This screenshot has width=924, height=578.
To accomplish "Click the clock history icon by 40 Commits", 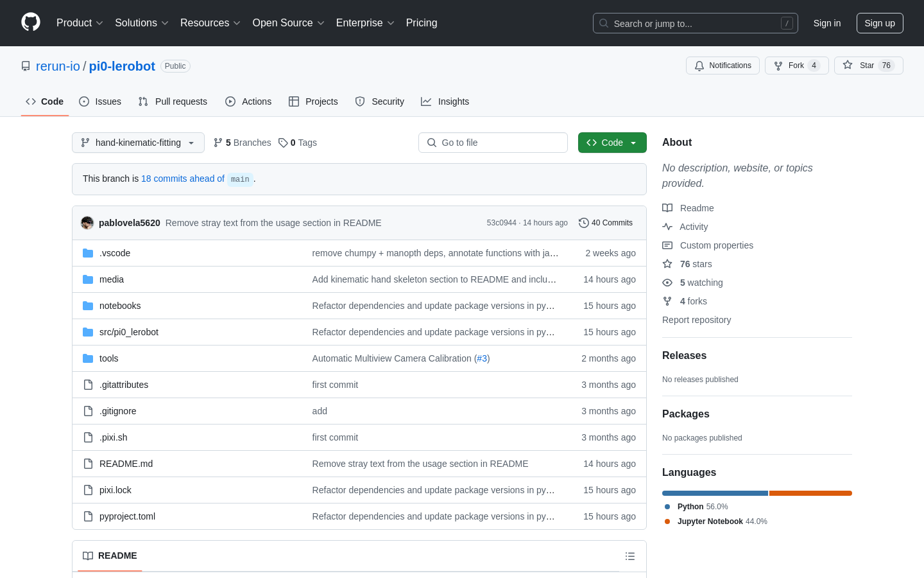I will [583, 223].
